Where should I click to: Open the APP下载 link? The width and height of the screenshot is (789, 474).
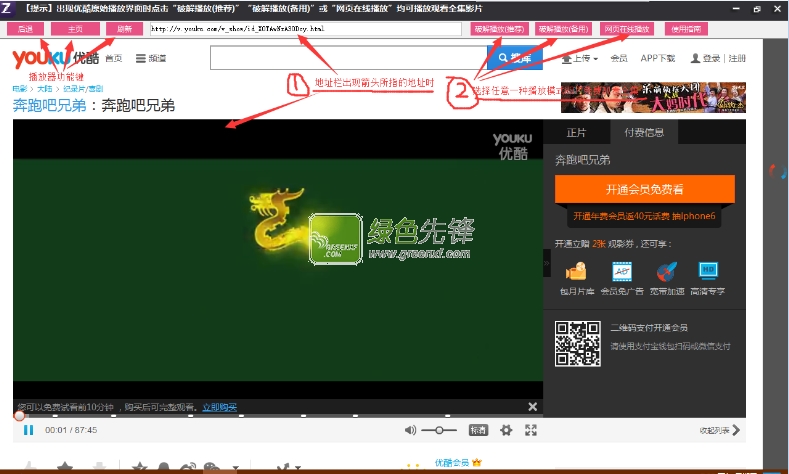[x=658, y=58]
